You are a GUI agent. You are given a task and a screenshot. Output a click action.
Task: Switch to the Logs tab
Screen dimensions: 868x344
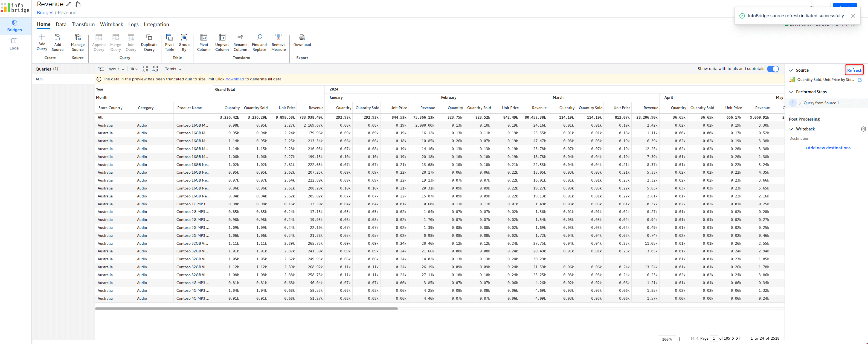133,24
